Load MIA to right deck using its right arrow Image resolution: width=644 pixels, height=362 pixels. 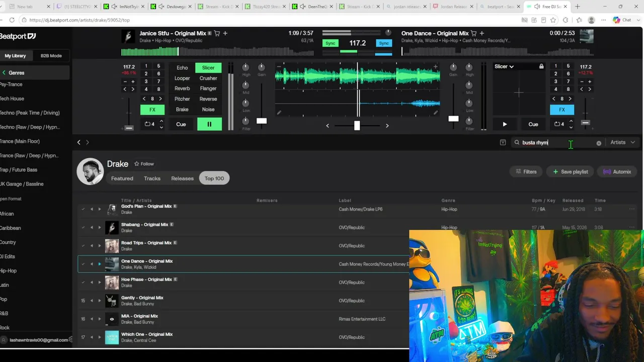pos(99,319)
